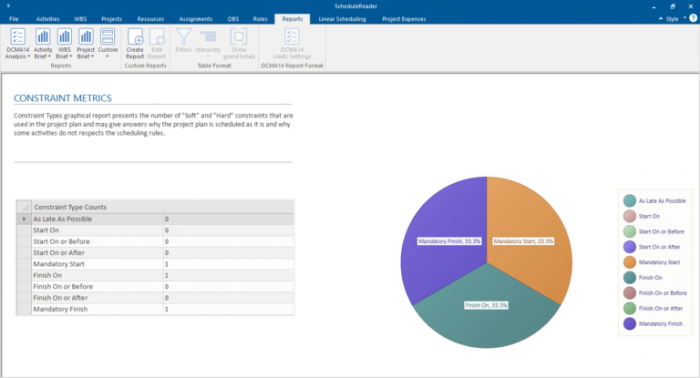Expand the As Late As Possible row arrow
The width and height of the screenshot is (700, 378).
tap(24, 219)
